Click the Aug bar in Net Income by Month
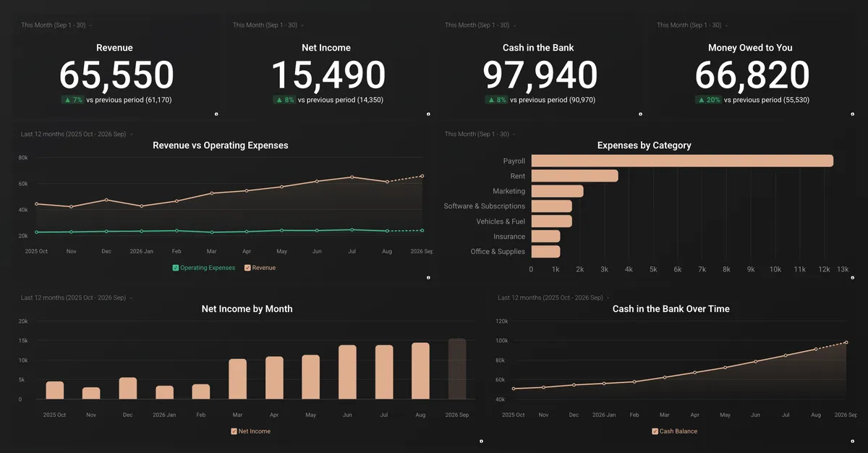 coord(421,371)
